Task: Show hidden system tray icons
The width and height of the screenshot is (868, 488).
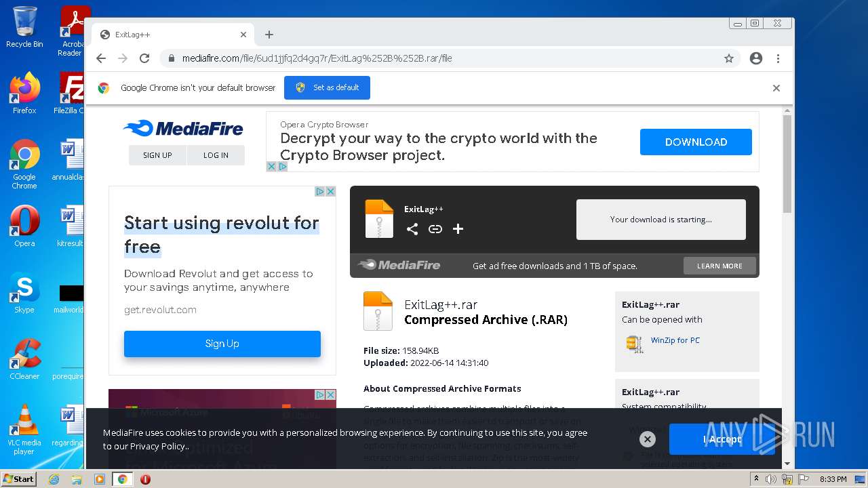Action: (756, 479)
